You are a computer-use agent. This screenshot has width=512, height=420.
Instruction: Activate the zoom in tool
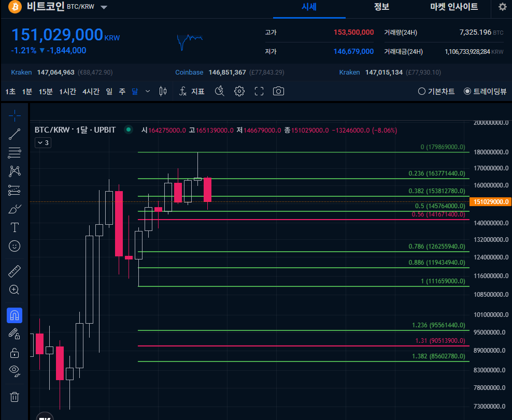coord(14,290)
